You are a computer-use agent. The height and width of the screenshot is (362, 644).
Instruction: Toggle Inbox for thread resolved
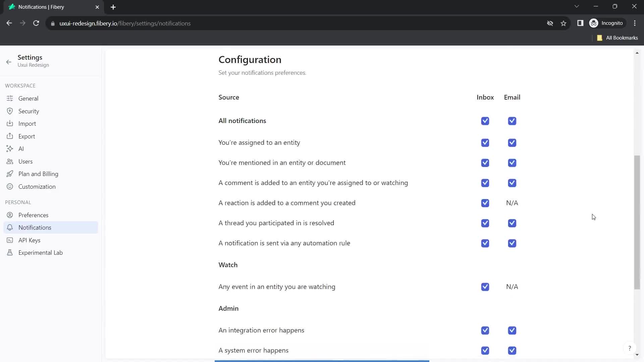click(x=485, y=223)
